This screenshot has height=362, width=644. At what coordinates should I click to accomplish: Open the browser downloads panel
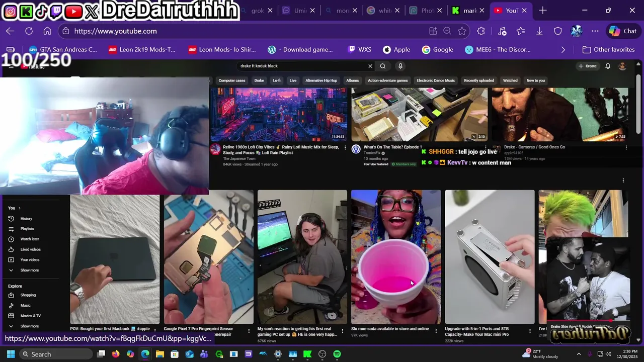pos(539,31)
